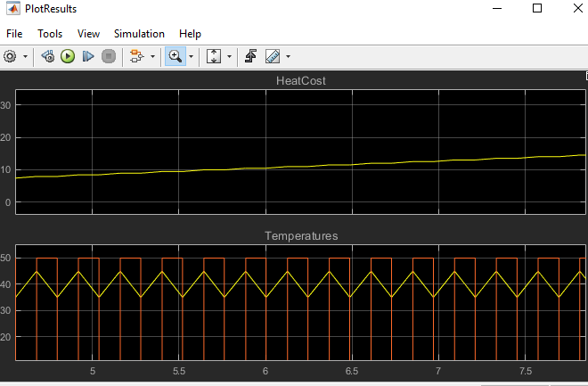The width and height of the screenshot is (588, 386).
Task: Click the Step Back button
Action: pyautogui.click(x=47, y=57)
